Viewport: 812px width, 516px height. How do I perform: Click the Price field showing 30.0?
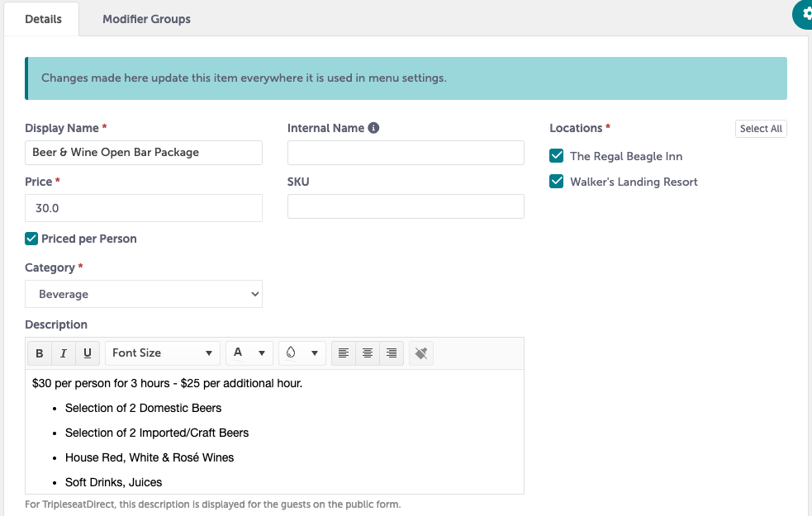(144, 208)
